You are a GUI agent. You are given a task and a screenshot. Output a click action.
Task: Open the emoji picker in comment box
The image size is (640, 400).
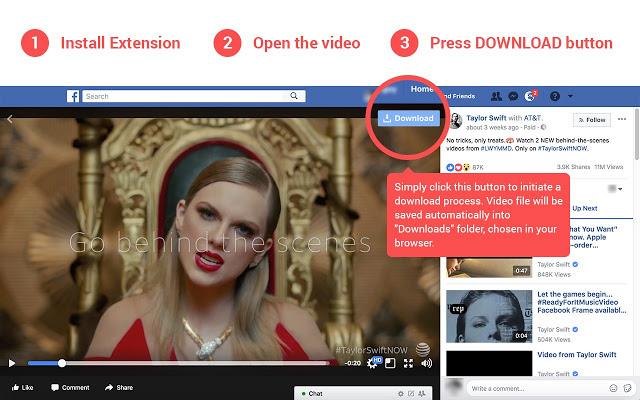point(613,388)
